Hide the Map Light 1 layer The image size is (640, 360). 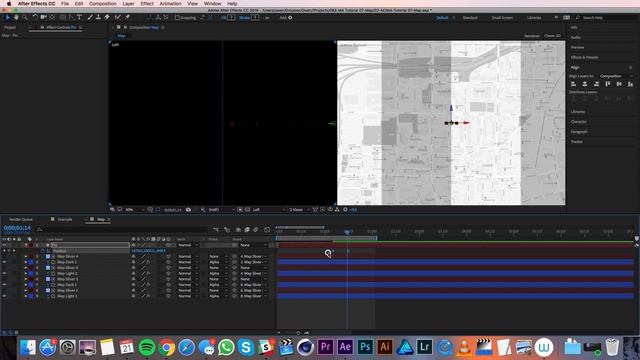click(x=4, y=296)
